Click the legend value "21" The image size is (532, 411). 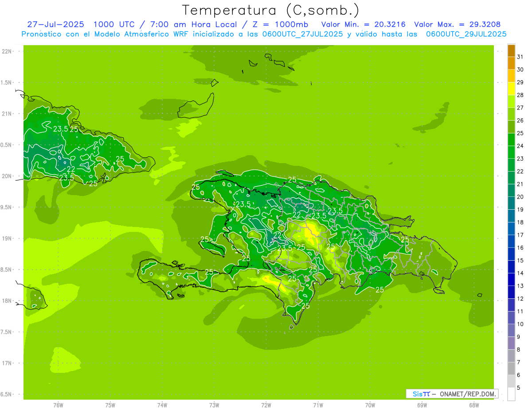coord(520,184)
